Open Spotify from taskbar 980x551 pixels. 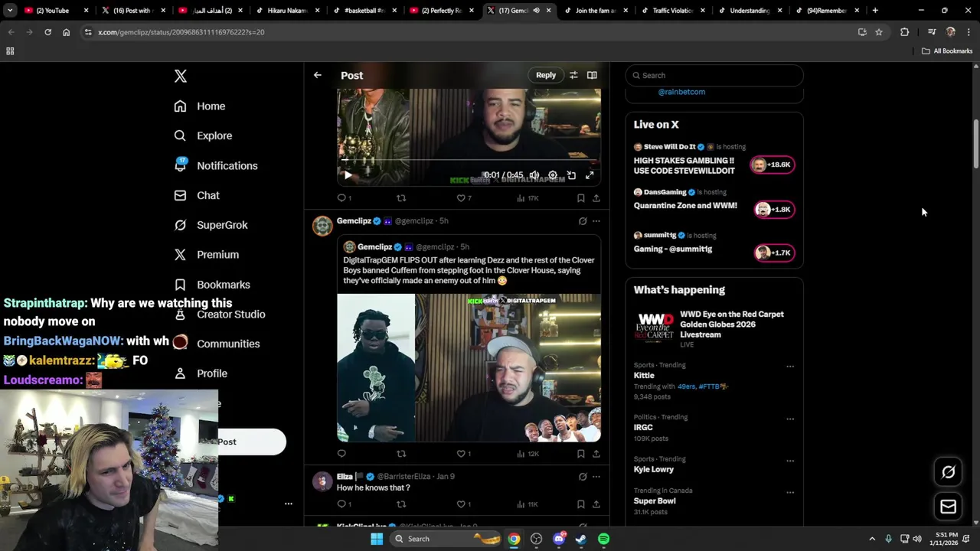coord(603,539)
